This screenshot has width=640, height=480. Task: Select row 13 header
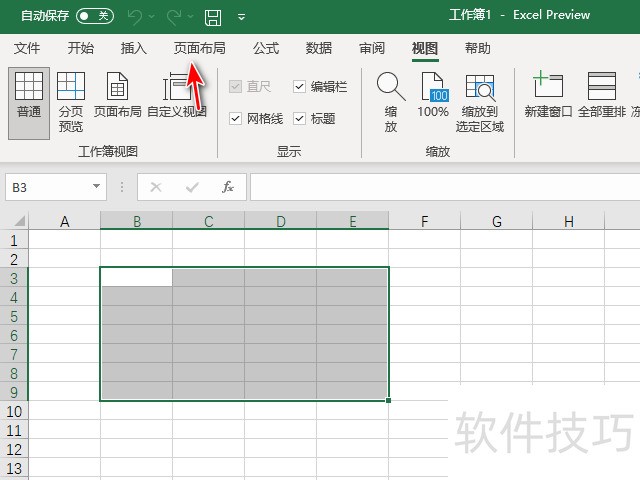point(14,469)
